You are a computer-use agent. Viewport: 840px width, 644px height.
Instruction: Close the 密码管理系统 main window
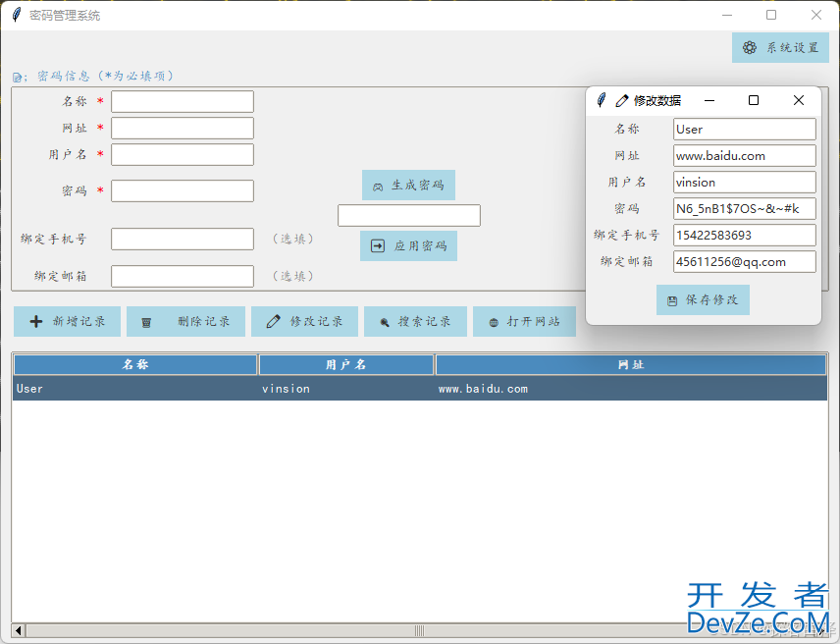click(x=815, y=15)
